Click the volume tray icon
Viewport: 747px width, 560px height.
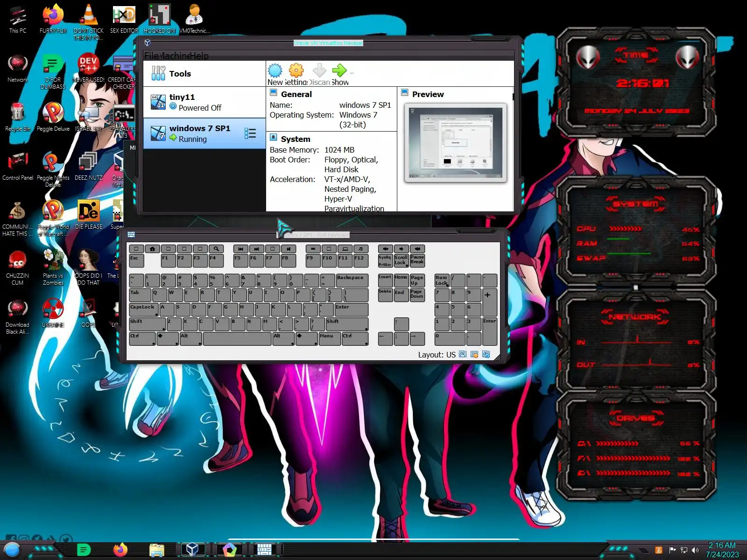click(695, 550)
